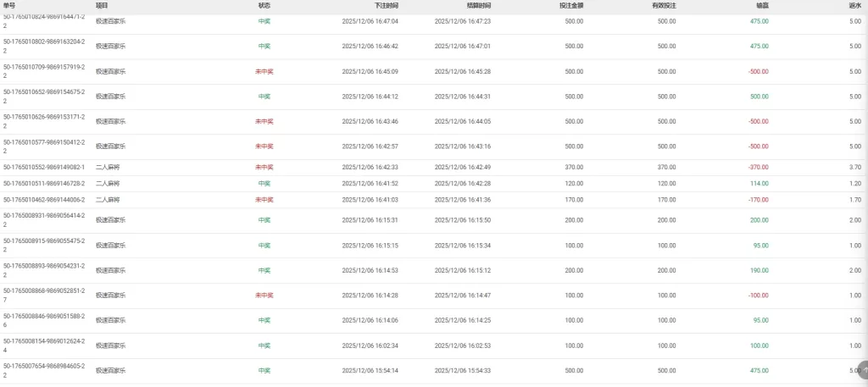Select order 50-1765010552-98691490​82-1 row

click(43, 167)
